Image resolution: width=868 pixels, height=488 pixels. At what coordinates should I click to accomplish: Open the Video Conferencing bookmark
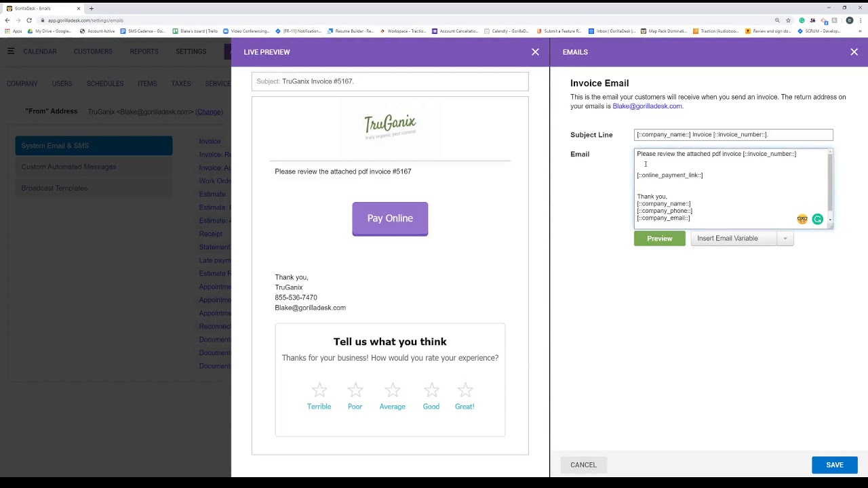[x=245, y=31]
